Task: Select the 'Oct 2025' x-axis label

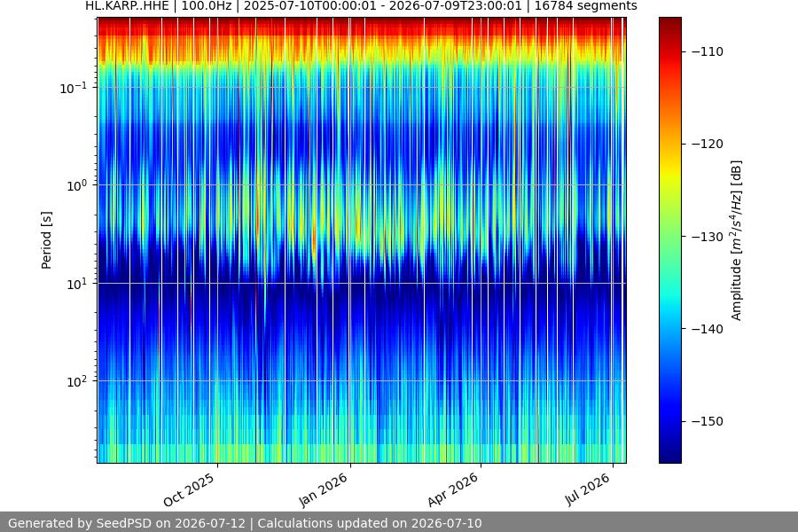Action: tap(189, 489)
